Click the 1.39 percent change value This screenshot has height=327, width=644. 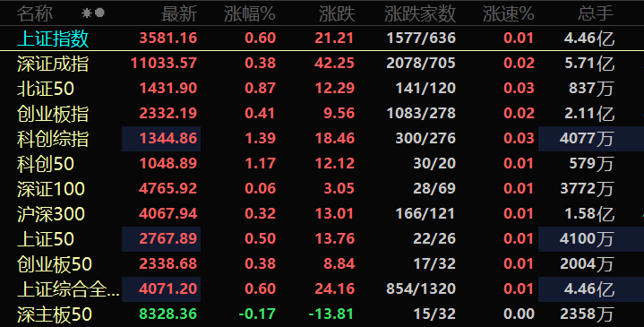pyautogui.click(x=261, y=139)
